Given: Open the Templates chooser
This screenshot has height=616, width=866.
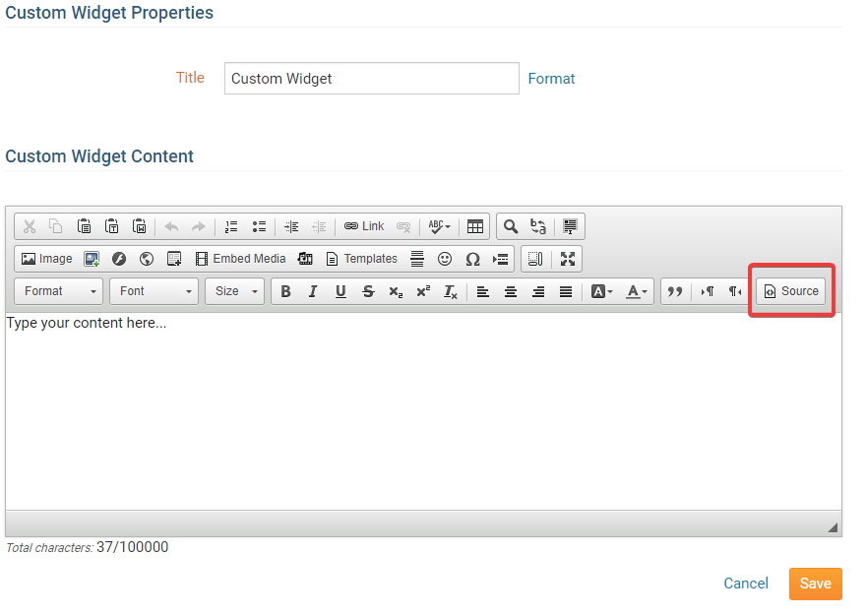Looking at the screenshot, I should pyautogui.click(x=361, y=259).
